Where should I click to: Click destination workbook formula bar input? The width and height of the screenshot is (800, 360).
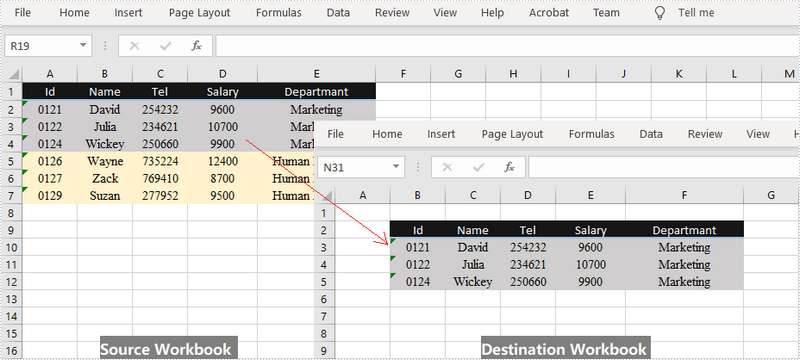click(x=664, y=167)
